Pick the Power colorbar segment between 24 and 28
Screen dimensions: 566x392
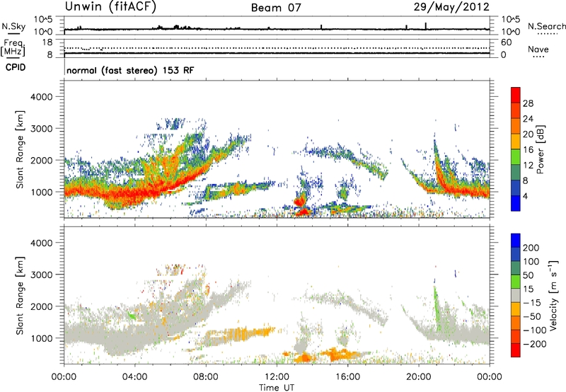coord(516,110)
